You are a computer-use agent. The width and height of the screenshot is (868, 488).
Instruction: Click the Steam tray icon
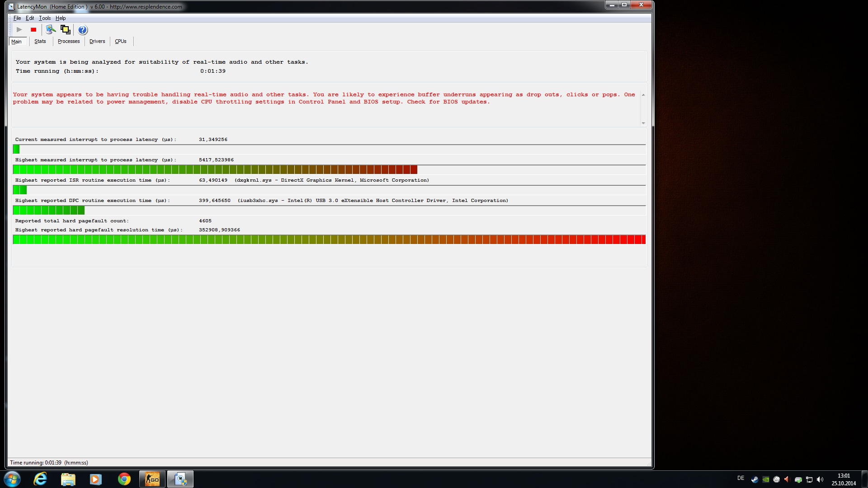click(755, 479)
